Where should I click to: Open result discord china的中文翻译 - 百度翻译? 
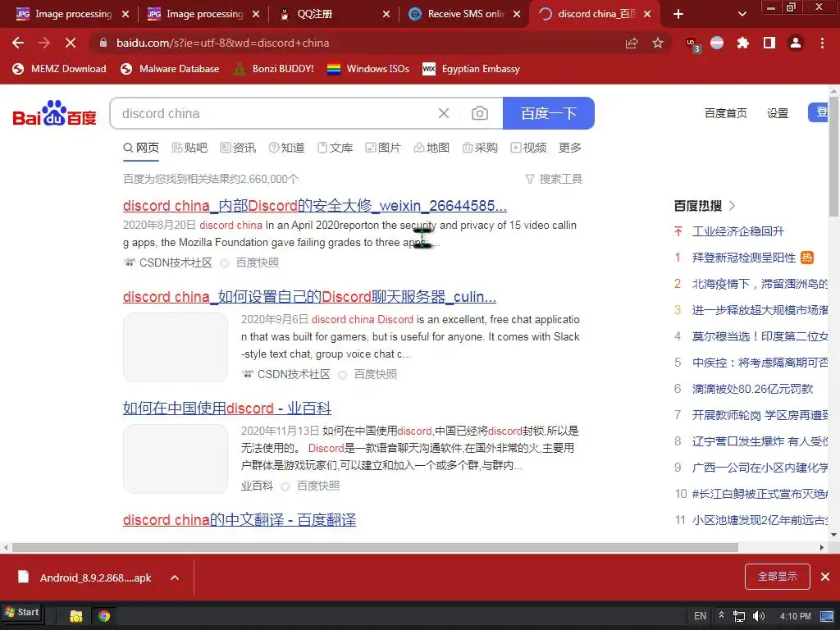click(240, 519)
